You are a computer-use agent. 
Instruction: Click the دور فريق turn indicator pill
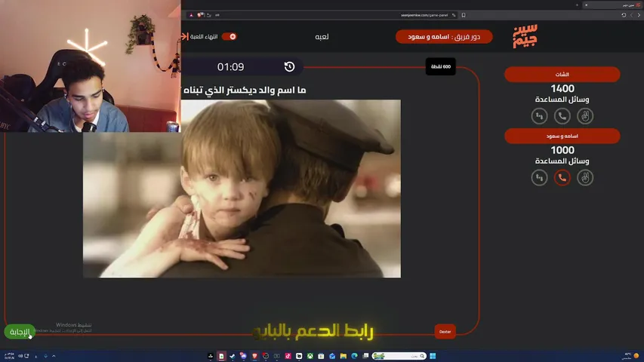coord(444,36)
